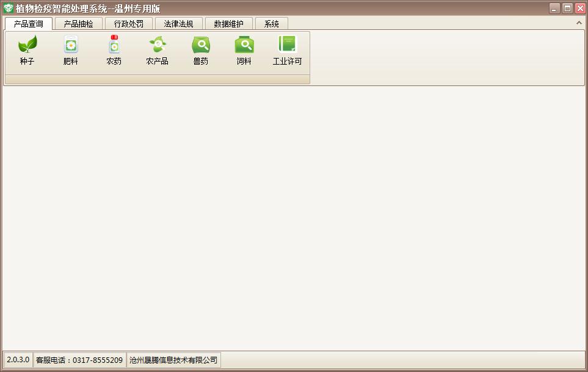Select the 饲料 feed search icon
The image size is (588, 372).
point(244,50)
